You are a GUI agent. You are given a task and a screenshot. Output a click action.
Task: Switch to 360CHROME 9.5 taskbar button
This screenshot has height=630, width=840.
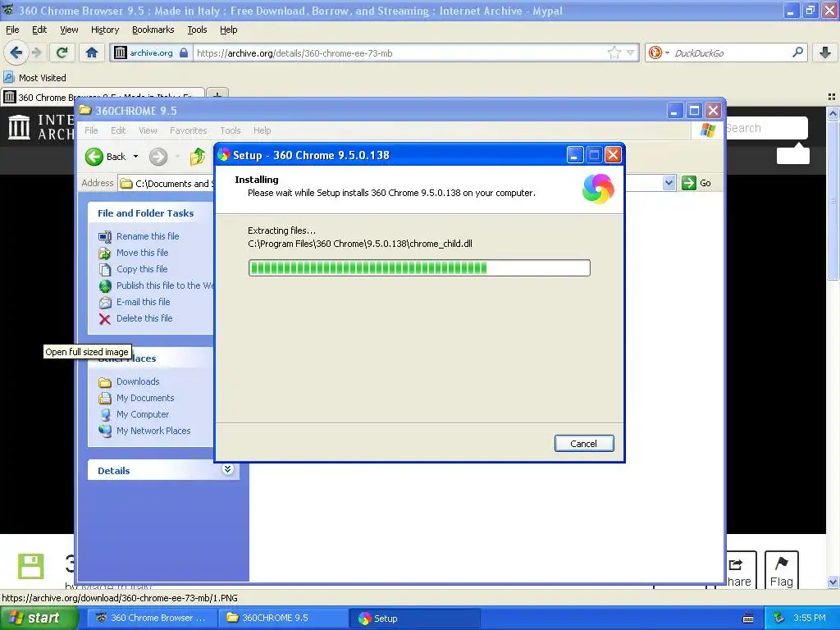coord(282,618)
